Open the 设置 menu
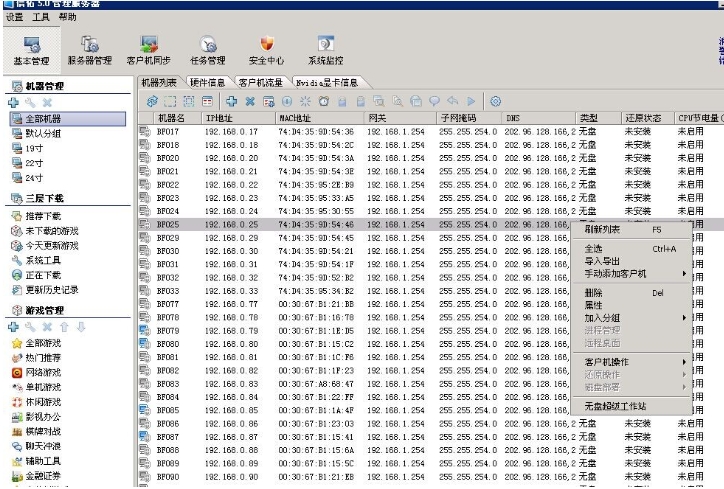Screen dimensions: 724x489 point(14,17)
